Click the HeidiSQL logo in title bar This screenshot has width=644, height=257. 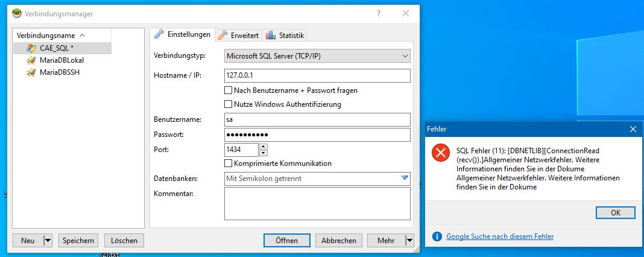click(x=17, y=13)
